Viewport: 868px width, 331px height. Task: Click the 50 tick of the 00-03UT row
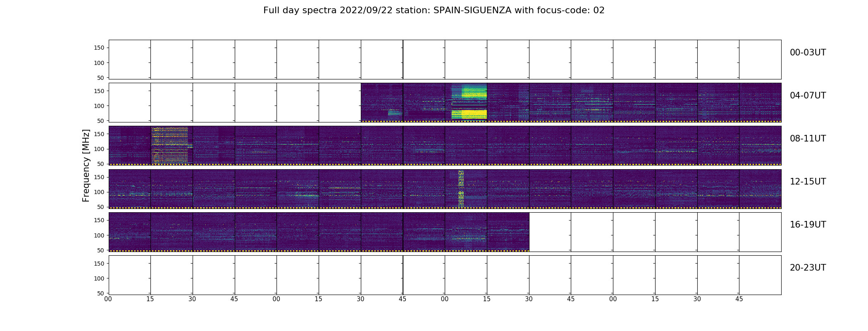(x=101, y=78)
